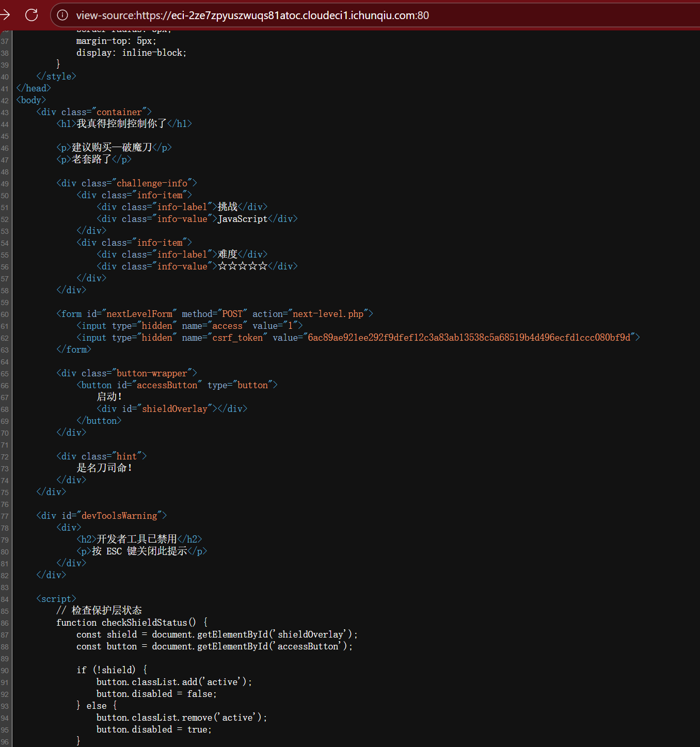The height and width of the screenshot is (747, 700).
Task: Click the csrf_token hash value string
Action: pos(469,338)
